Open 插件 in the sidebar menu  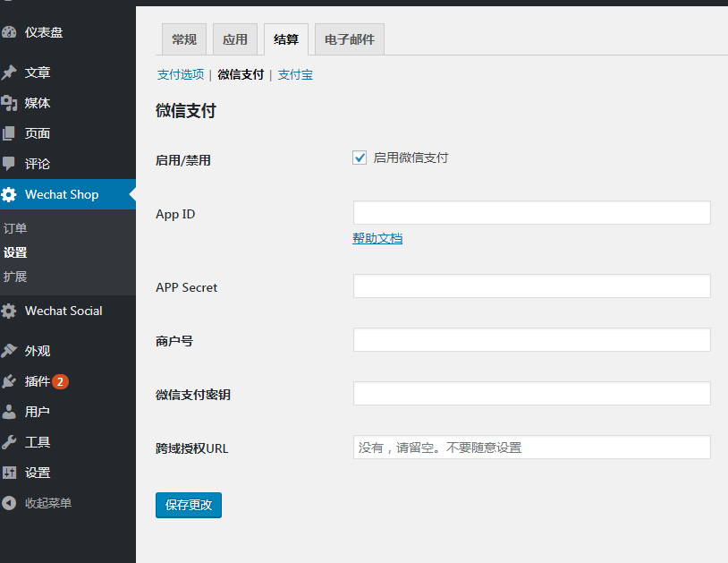[x=38, y=381]
